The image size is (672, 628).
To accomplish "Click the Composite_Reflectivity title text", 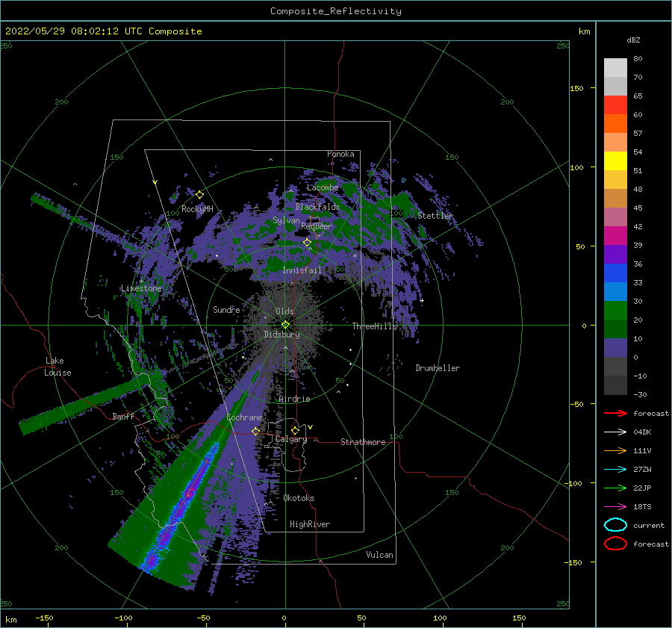I will (x=336, y=11).
